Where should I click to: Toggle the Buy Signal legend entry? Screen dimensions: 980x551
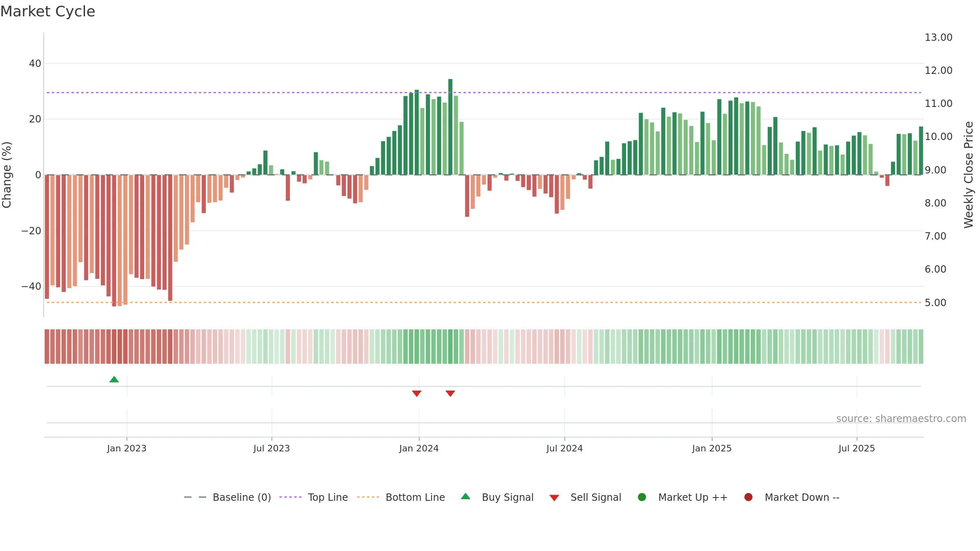tap(497, 497)
